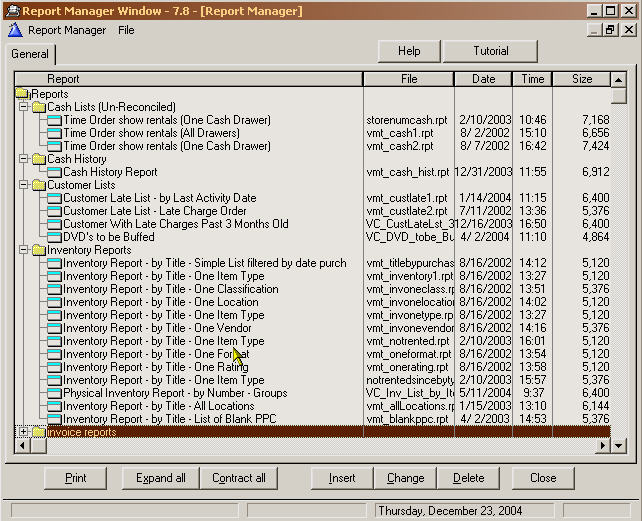Click the DVD's to be Buffed report icon
The height and width of the screenshot is (521, 642).
[x=54, y=237]
